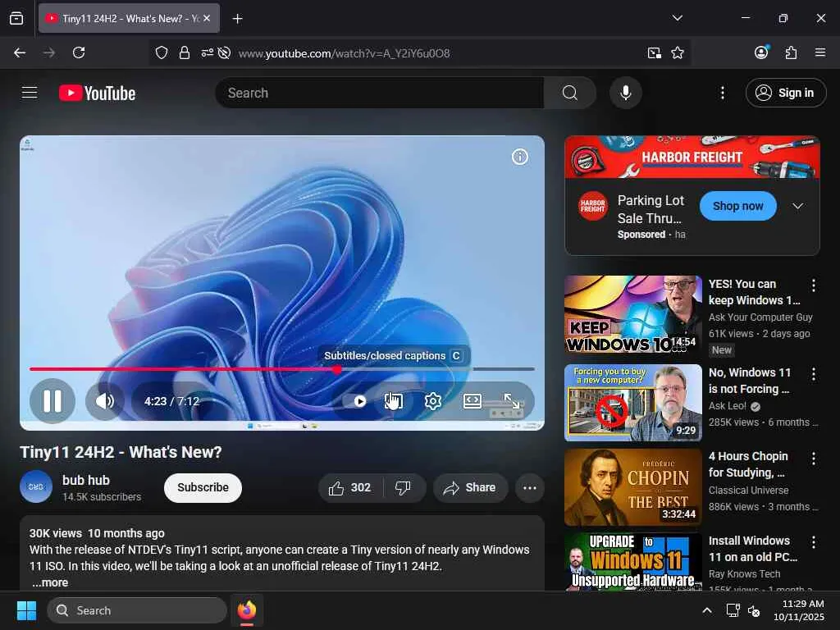Go back in browser history
Viewport: 840px width, 630px height.
[20, 52]
